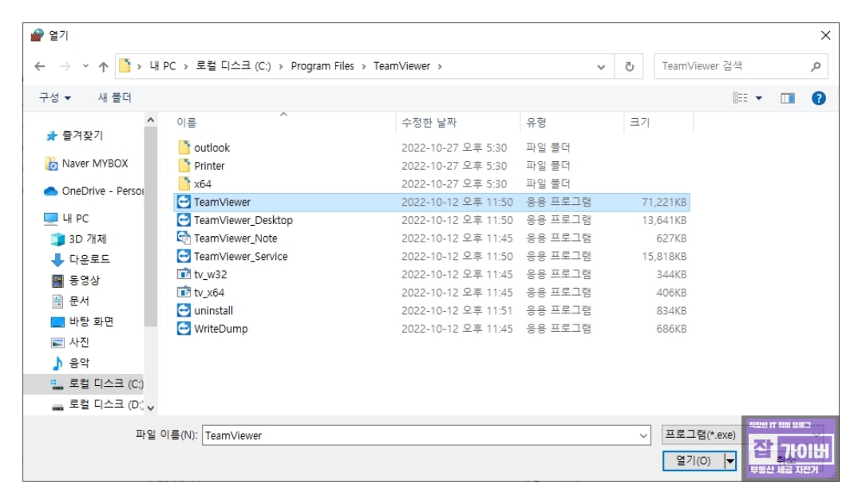Sort by 이름 column header
The width and height of the screenshot is (862, 504).
pos(186,123)
